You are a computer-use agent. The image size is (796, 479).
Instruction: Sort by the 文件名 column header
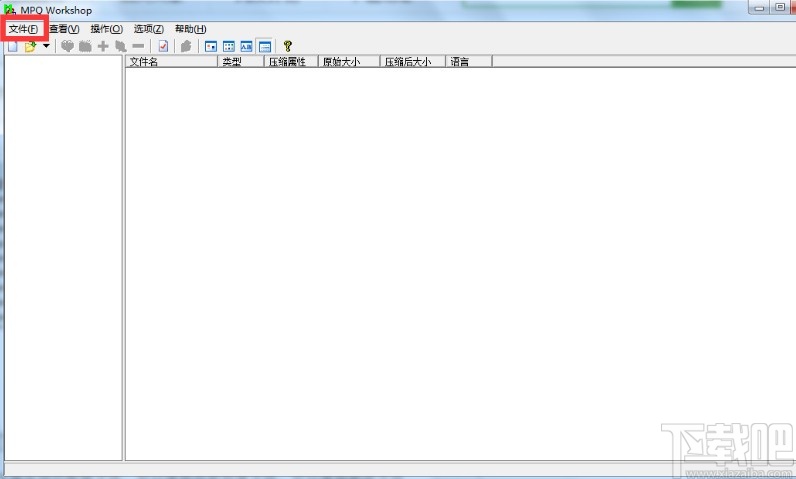point(172,61)
